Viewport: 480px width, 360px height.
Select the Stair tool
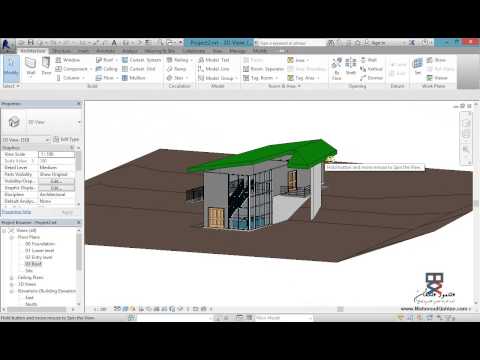[x=176, y=78]
